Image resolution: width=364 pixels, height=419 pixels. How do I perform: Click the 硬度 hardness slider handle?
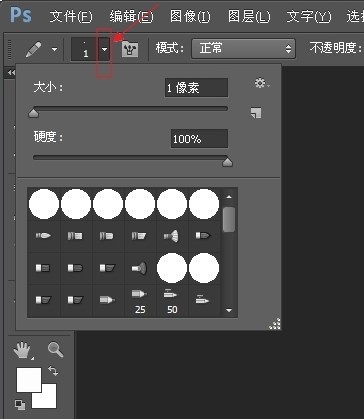tap(227, 162)
